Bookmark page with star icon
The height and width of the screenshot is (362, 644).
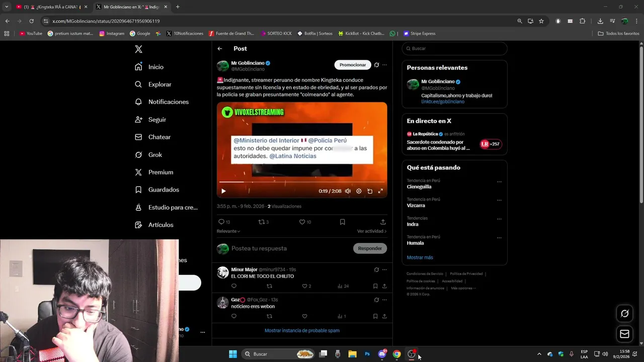click(541, 21)
